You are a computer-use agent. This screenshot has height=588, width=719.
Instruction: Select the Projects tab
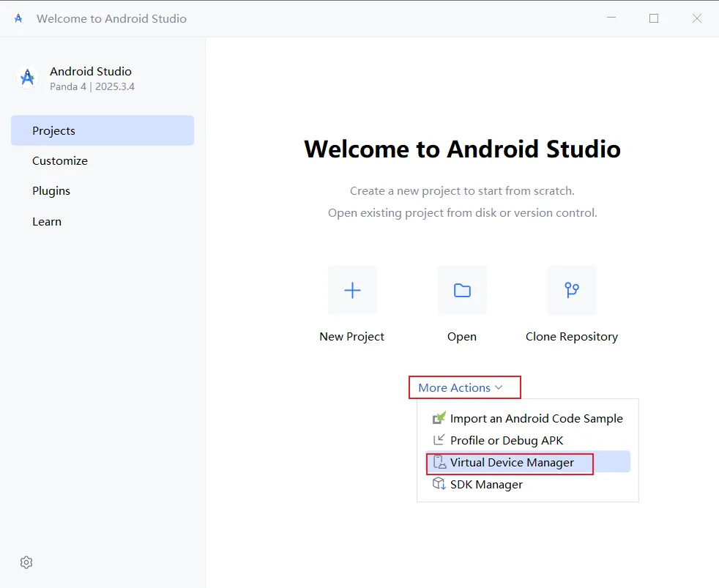[103, 131]
